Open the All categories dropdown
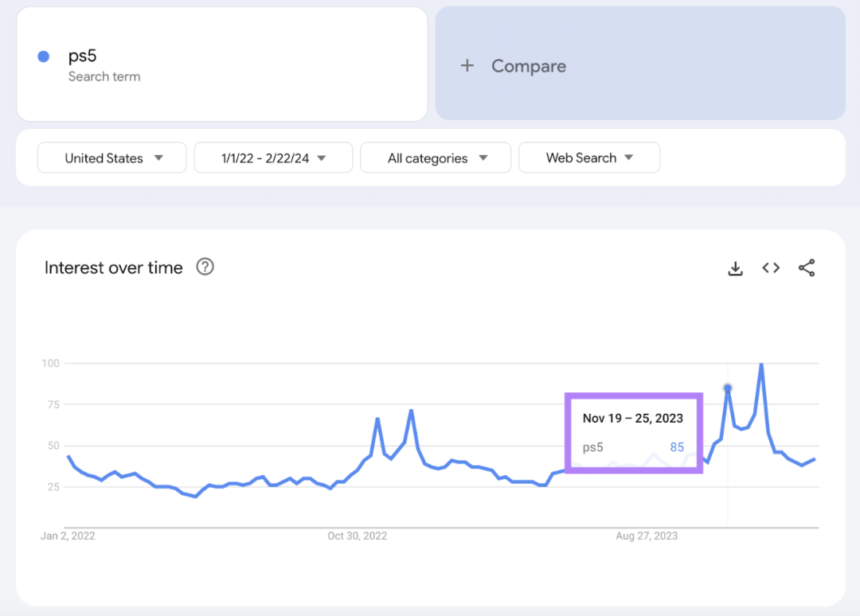 pos(436,158)
